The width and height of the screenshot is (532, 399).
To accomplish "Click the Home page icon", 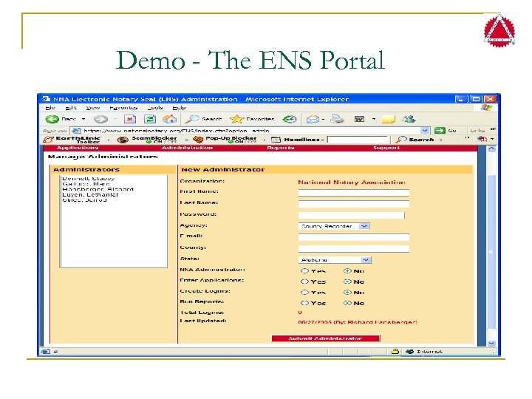I will pos(170,119).
